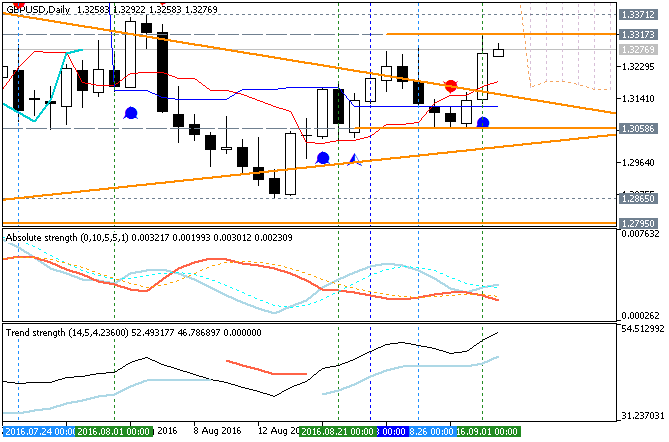Click the 1.33712 price level label
The width and height of the screenshot is (669, 442).
point(637,15)
